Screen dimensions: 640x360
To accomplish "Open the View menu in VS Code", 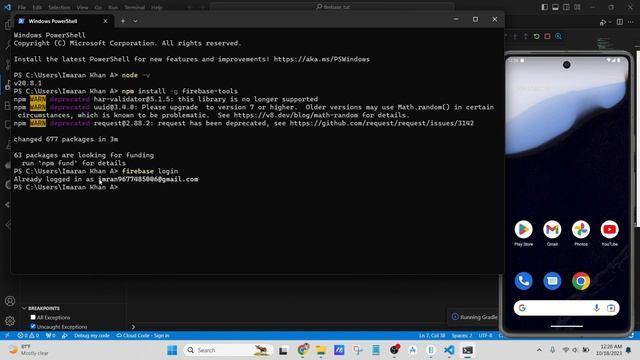I will (x=82, y=7).
